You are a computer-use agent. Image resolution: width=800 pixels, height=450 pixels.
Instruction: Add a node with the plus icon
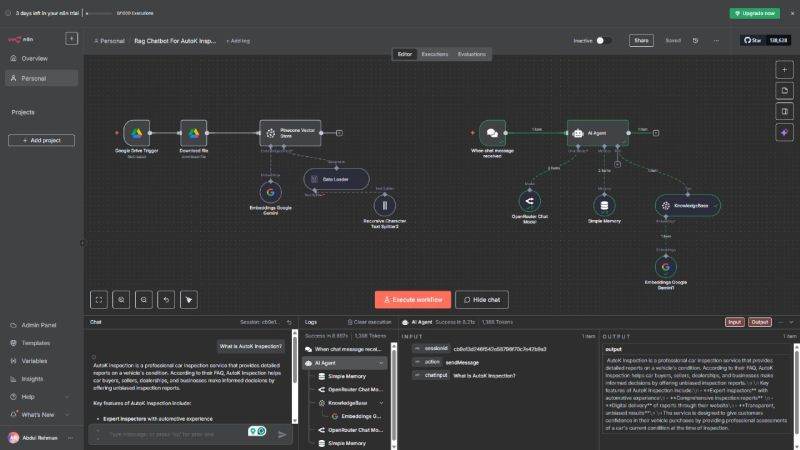tap(784, 69)
